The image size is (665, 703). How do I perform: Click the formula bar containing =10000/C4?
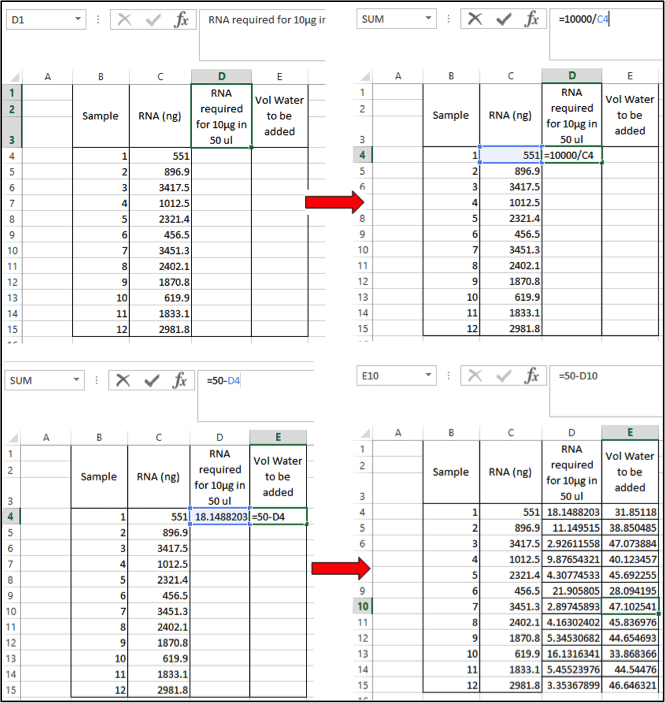(605, 34)
